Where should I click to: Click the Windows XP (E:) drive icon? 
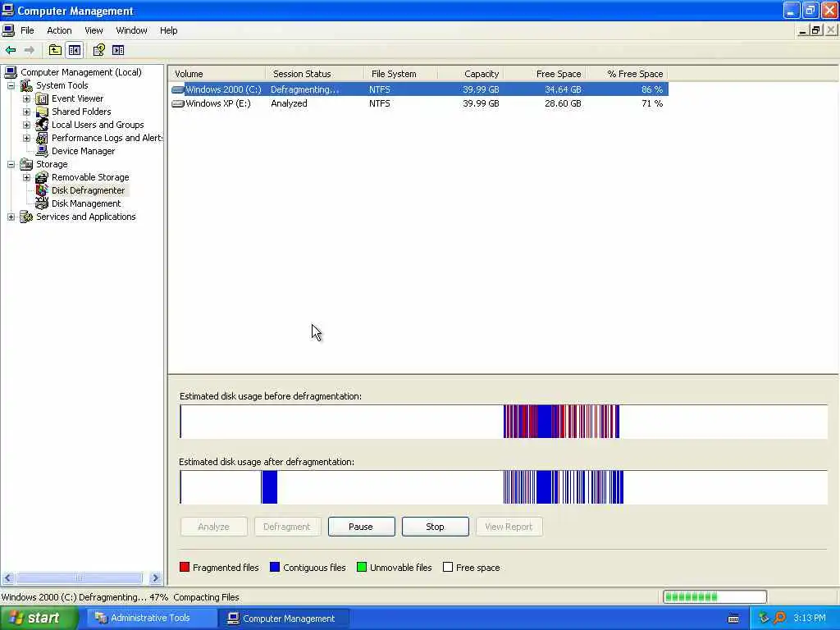(x=178, y=104)
